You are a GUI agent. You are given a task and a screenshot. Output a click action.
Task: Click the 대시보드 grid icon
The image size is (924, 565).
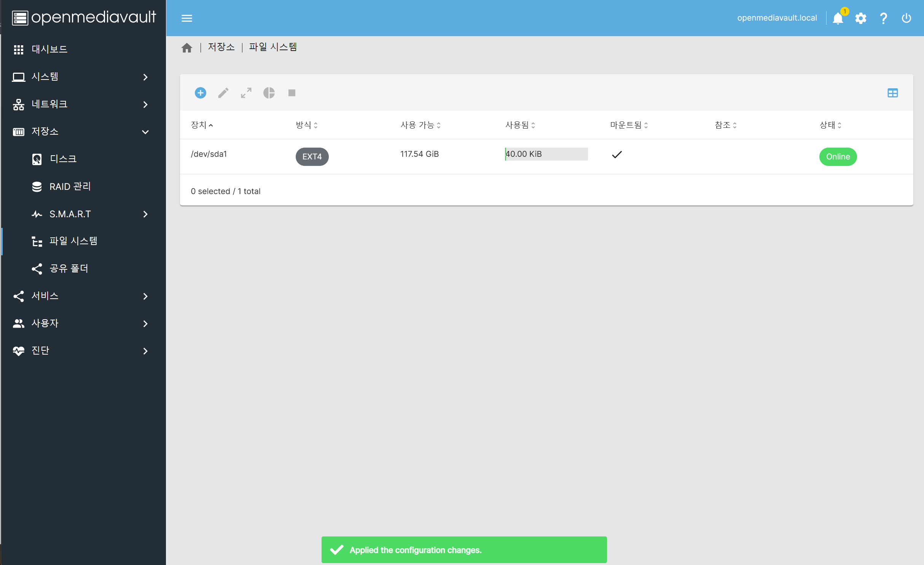click(x=19, y=49)
